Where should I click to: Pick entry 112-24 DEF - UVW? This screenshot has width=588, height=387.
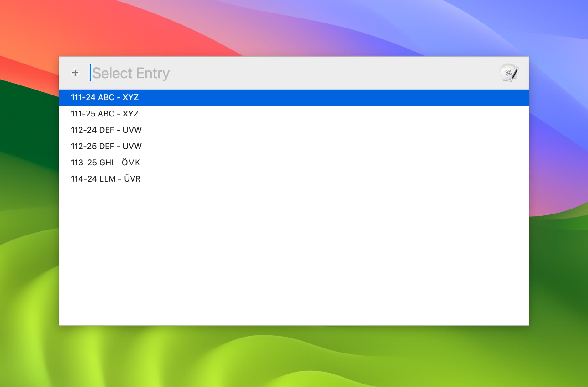(x=294, y=130)
